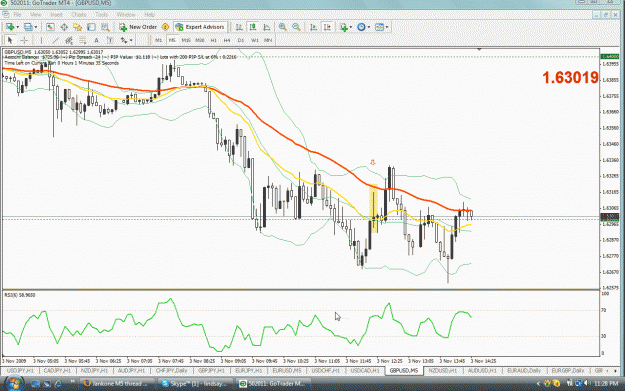Select the text 'A' drawing tool
The width and height of the screenshot is (625, 391).
(96, 40)
